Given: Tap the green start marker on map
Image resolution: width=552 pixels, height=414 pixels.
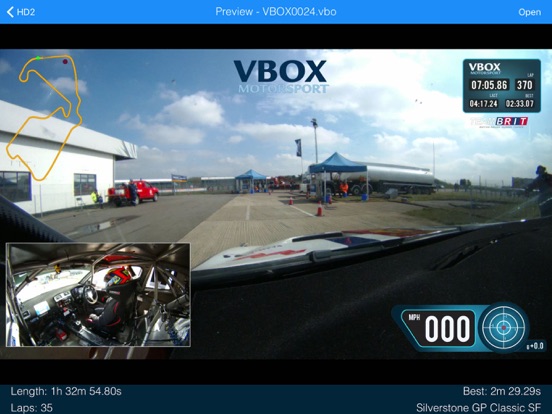Looking at the screenshot, I should coord(38,58).
